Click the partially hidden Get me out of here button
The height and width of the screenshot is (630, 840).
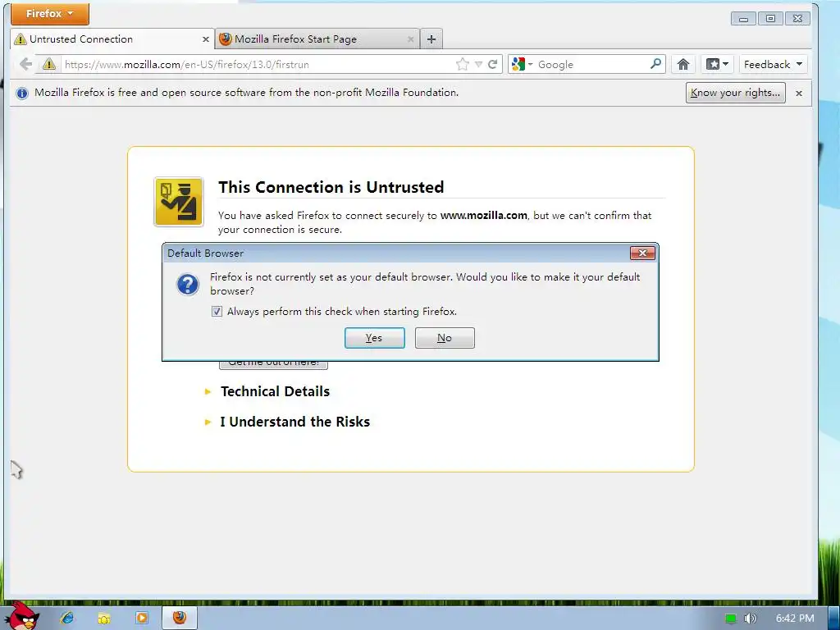(273, 365)
